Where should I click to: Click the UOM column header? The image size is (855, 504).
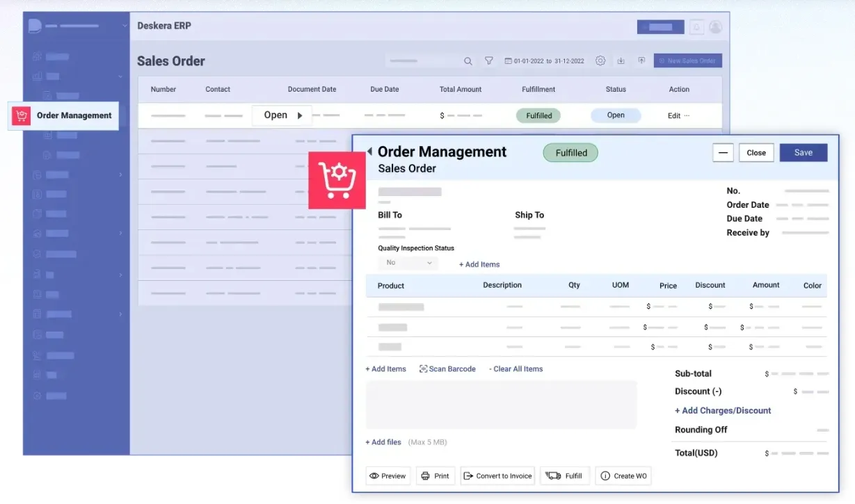click(x=621, y=285)
